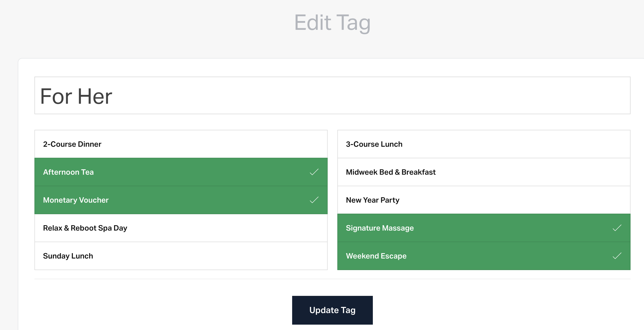
Task: Deselect the Signature Massage option
Action: pyautogui.click(x=484, y=228)
